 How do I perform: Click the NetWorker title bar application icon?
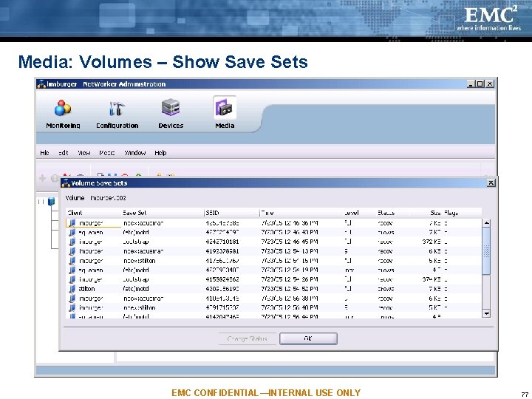click(41, 83)
